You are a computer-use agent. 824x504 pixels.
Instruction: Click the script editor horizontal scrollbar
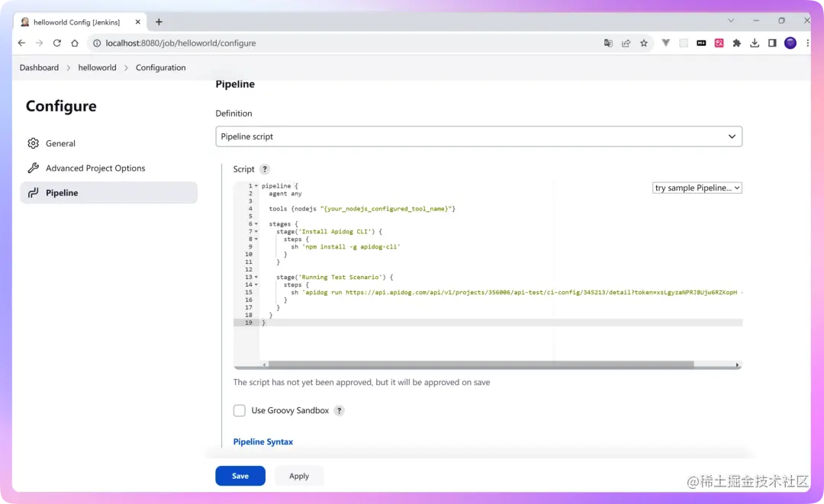[481, 364]
